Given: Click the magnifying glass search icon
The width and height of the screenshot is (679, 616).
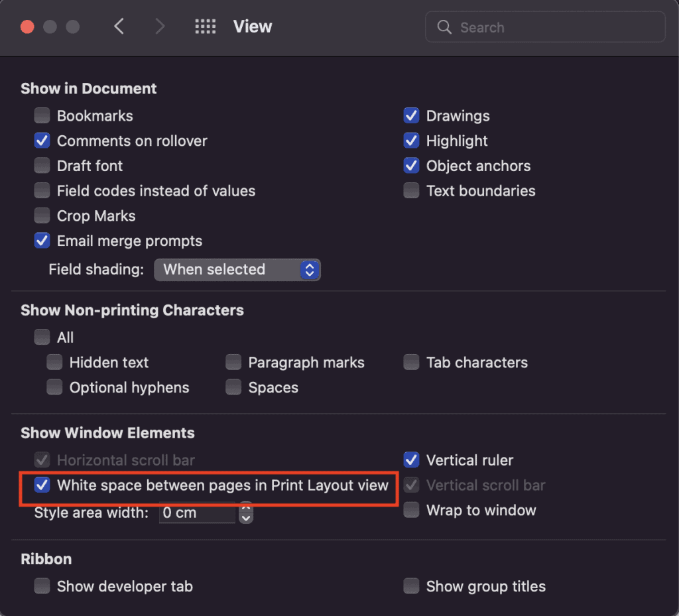Looking at the screenshot, I should 444,27.
